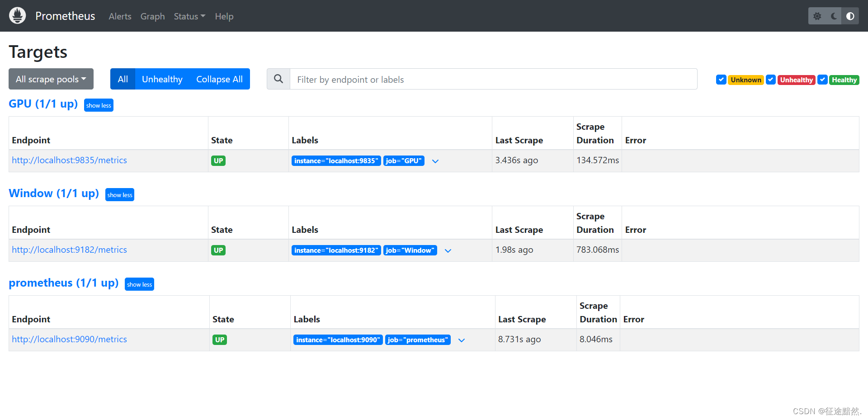This screenshot has height=420, width=868.
Task: Toggle the Unhealthy state checkbox
Action: 771,80
